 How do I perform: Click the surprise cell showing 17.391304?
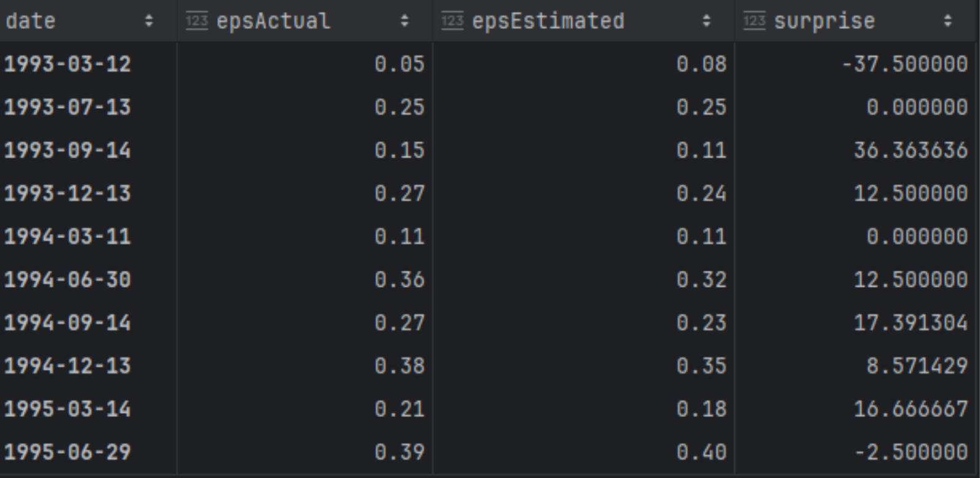[910, 323]
